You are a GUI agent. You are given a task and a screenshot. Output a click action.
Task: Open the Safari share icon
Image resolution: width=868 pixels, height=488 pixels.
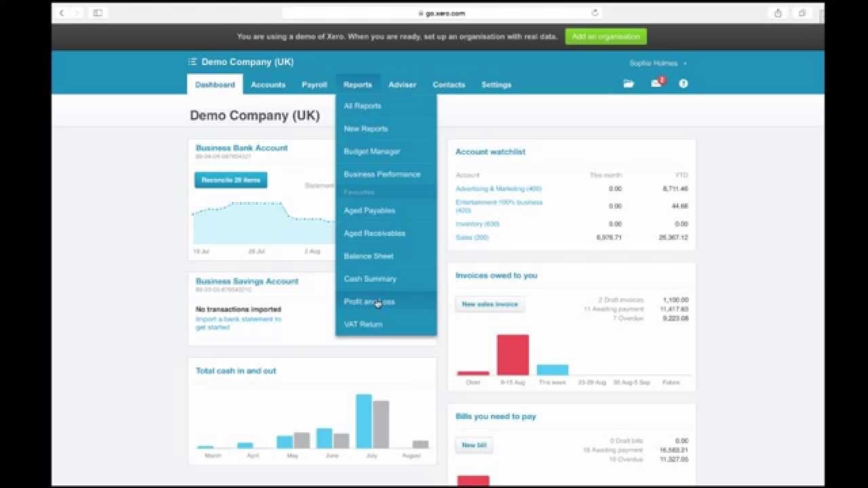coord(778,13)
